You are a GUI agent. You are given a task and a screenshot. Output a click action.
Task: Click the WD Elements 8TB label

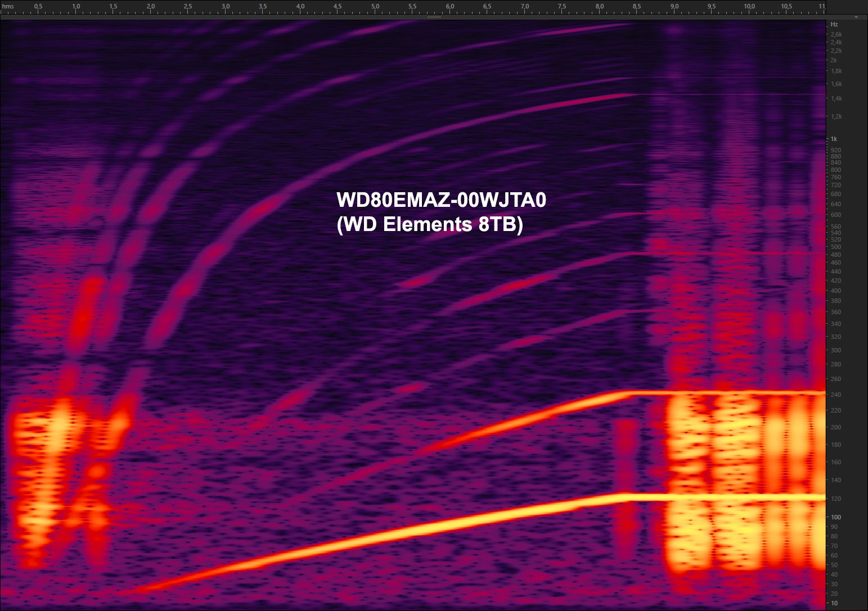(429, 225)
